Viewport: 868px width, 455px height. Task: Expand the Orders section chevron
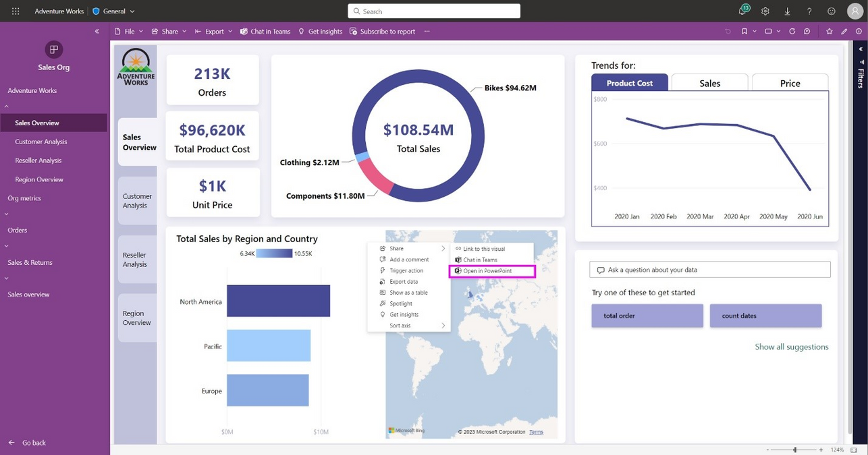coord(6,246)
